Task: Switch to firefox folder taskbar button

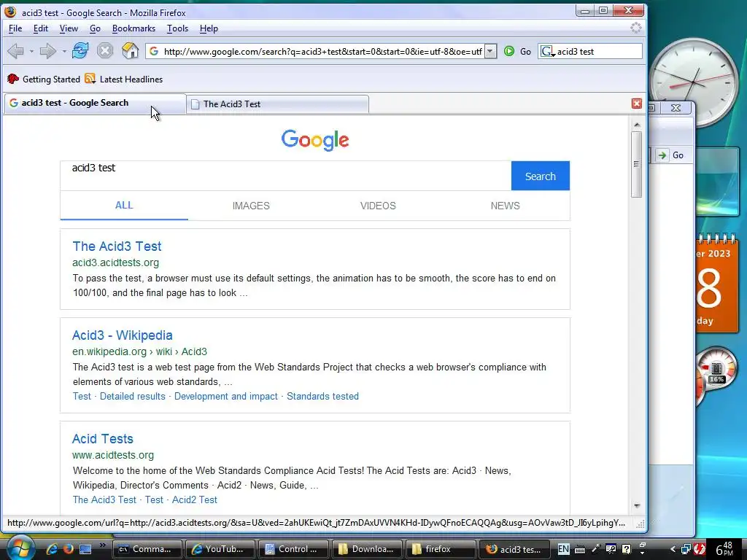Action: pos(440,549)
